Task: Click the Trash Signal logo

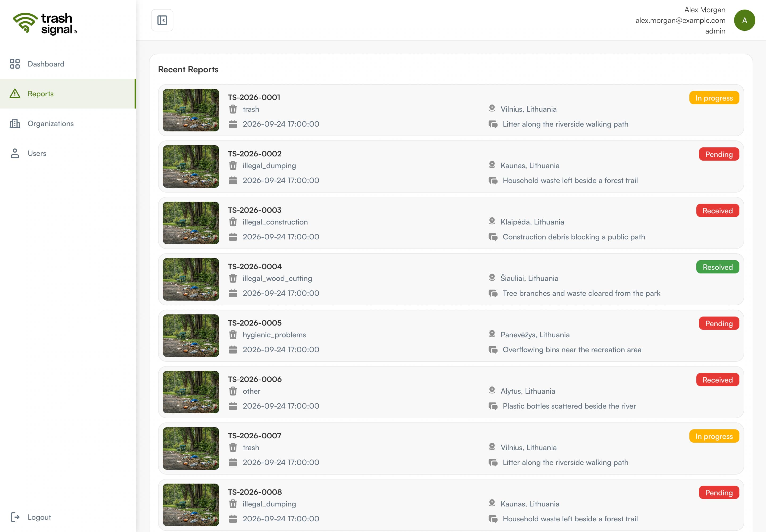Action: pos(45,24)
